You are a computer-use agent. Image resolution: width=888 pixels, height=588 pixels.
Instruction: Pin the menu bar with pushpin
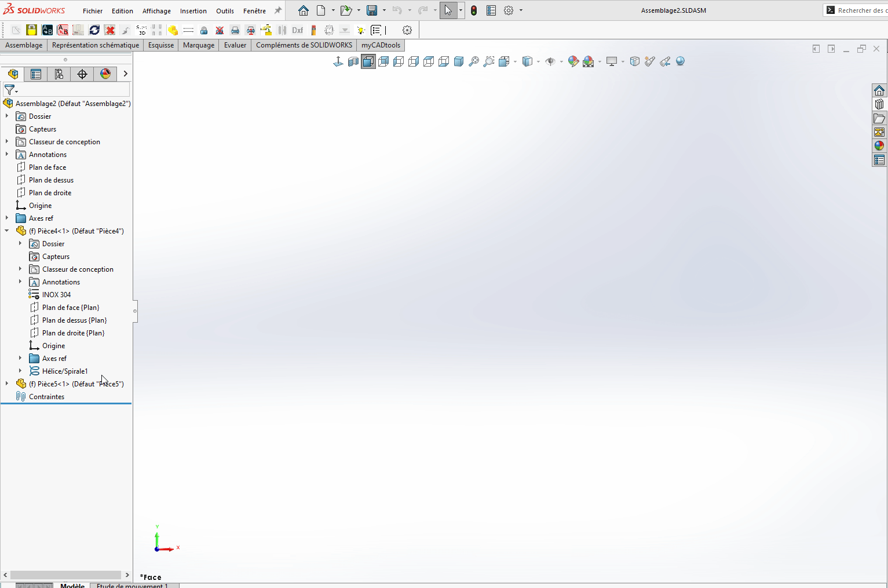tap(278, 10)
